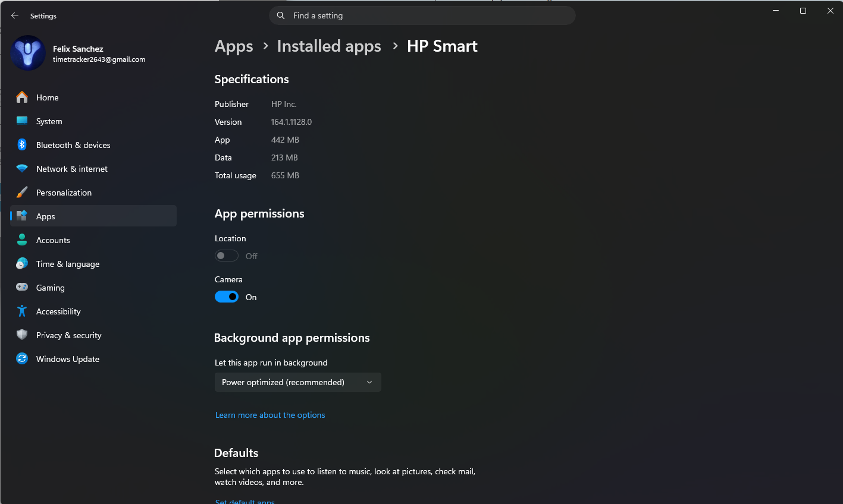Click the Apps icon in sidebar

click(22, 216)
